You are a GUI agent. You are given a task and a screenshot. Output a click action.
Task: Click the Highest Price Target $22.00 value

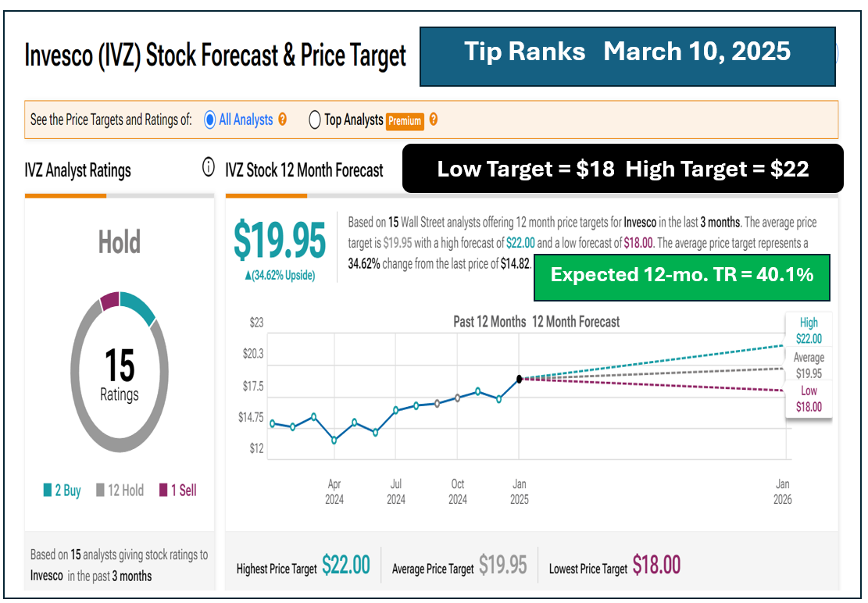[345, 566]
